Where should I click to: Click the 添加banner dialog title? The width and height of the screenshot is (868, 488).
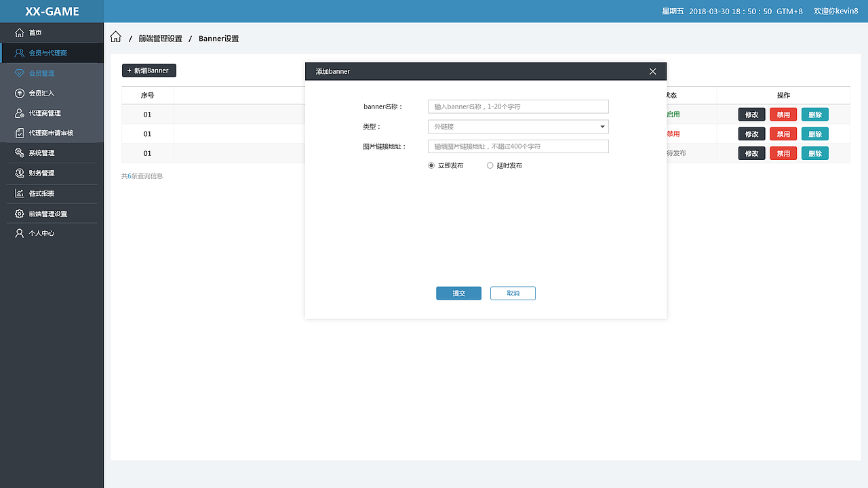(332, 71)
